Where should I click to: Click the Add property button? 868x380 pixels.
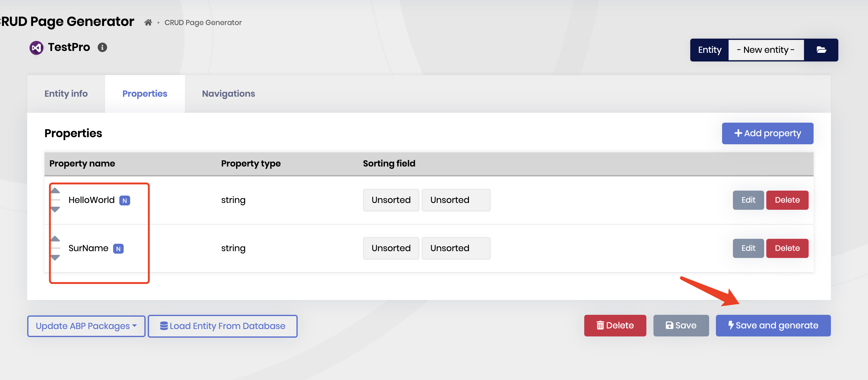[768, 133]
